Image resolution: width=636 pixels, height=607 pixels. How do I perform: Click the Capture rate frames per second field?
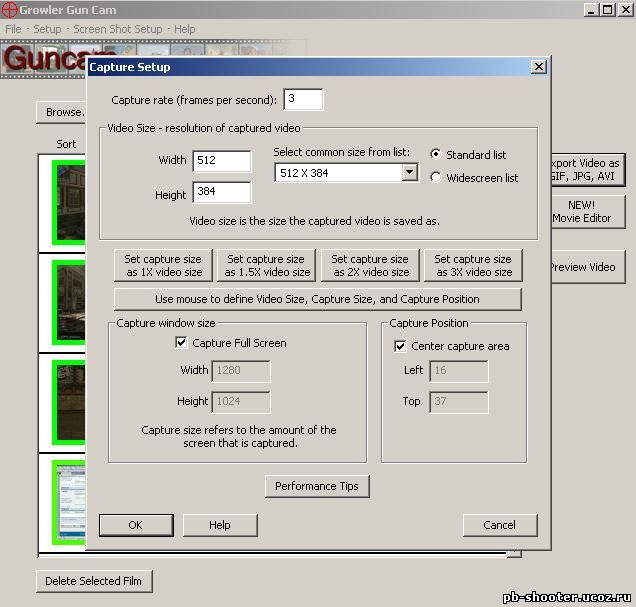click(x=303, y=99)
